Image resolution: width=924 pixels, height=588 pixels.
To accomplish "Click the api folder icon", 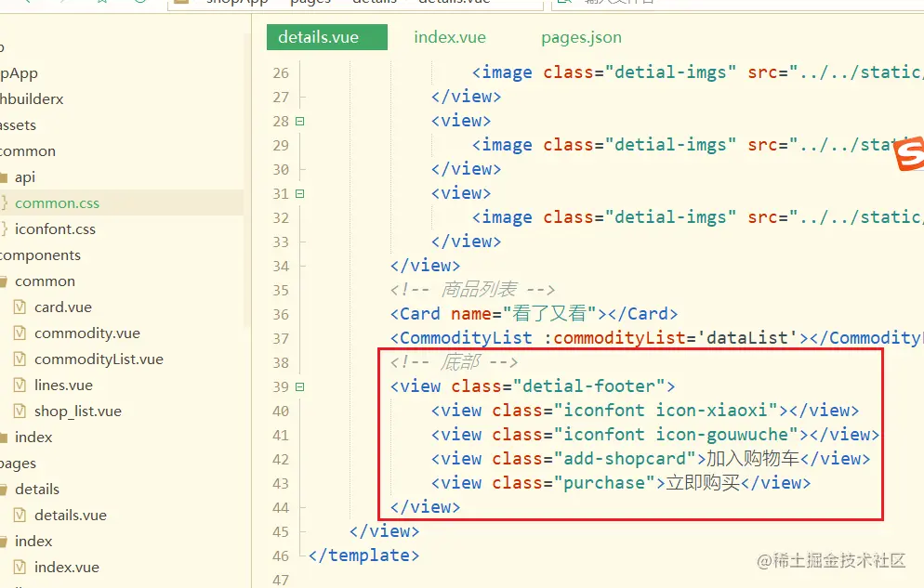I will [x=4, y=177].
